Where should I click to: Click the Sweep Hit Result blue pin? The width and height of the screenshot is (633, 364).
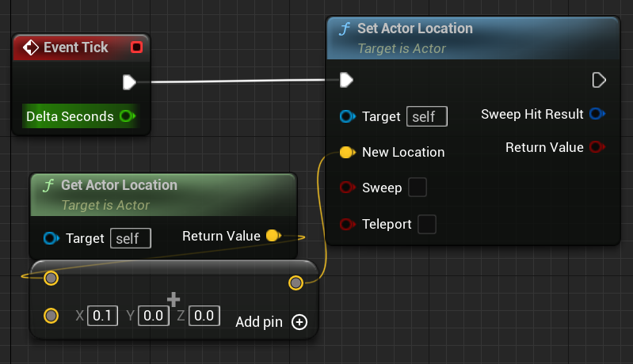point(597,114)
